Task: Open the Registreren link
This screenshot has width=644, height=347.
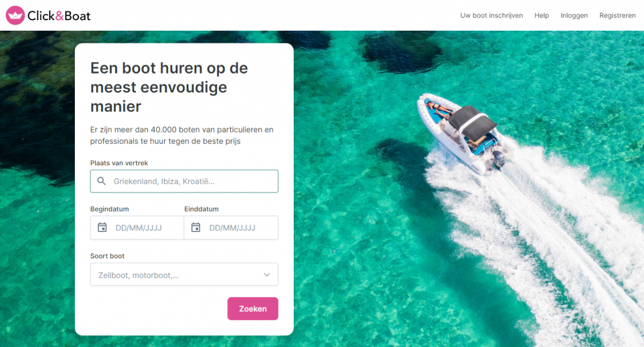Action: coord(618,16)
